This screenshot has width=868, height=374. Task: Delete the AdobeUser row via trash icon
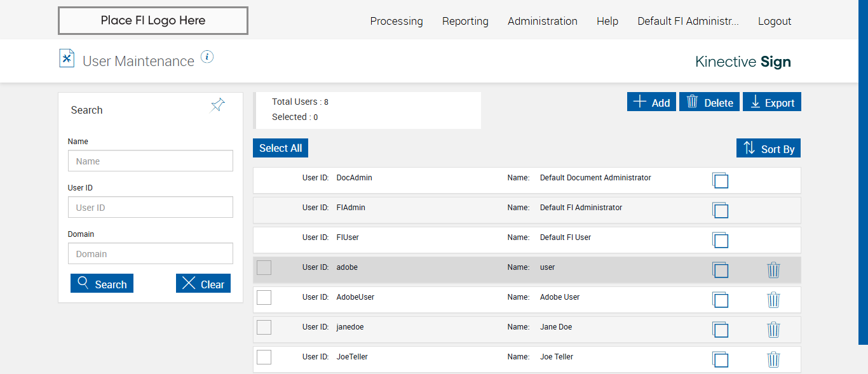coord(773,300)
